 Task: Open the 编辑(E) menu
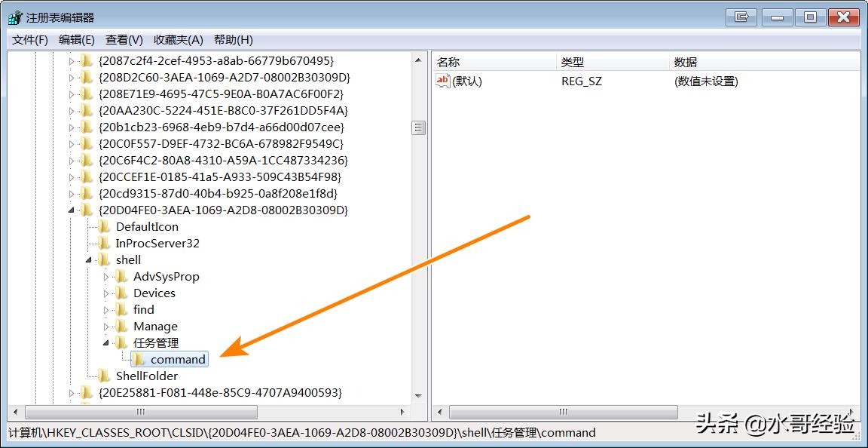(76, 40)
